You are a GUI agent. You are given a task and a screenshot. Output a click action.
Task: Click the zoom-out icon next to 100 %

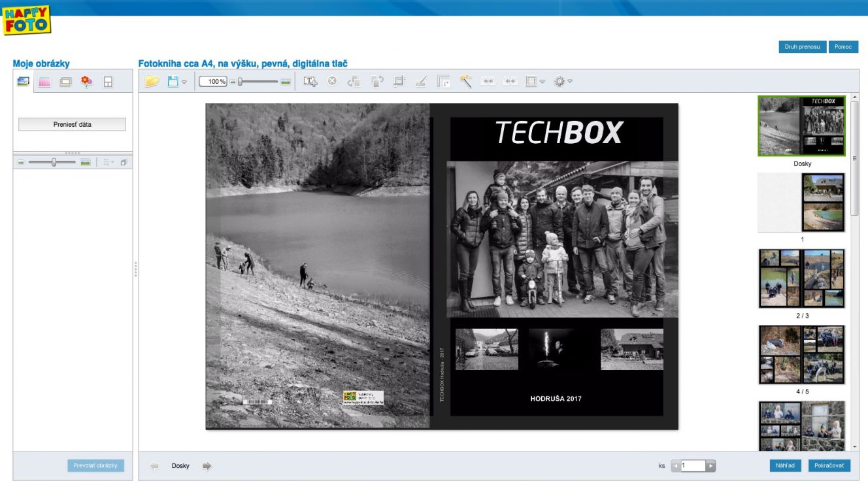click(232, 82)
